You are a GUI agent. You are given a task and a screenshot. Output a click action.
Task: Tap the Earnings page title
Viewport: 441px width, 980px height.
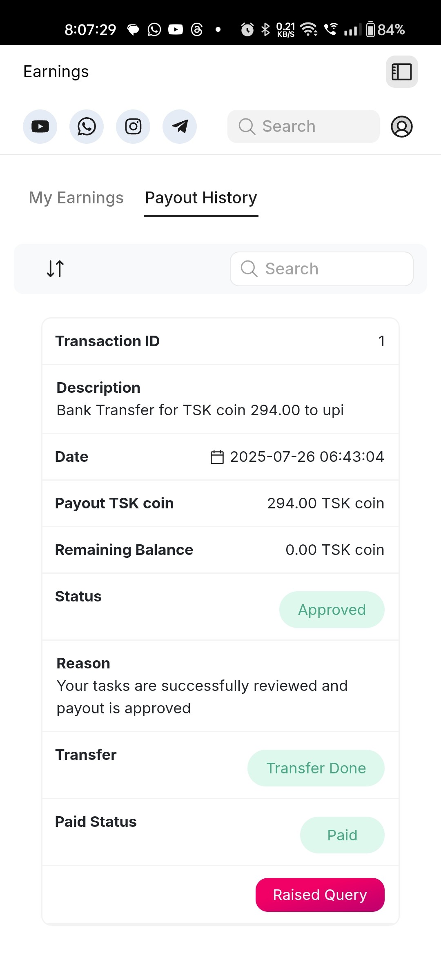pyautogui.click(x=56, y=72)
